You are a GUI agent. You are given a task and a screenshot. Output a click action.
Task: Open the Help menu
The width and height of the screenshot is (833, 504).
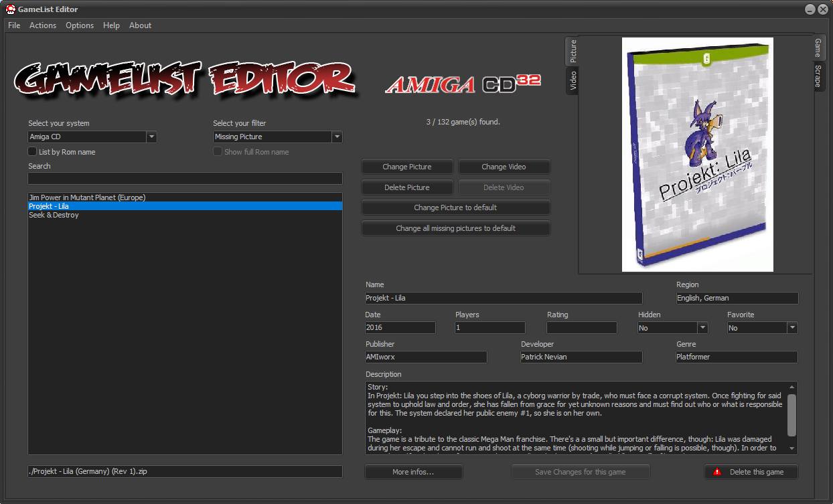pos(111,25)
